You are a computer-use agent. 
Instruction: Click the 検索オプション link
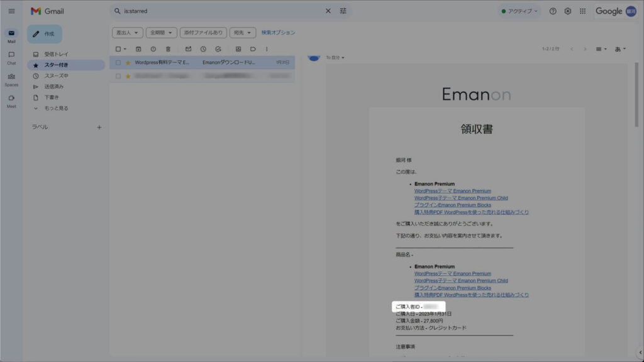click(x=278, y=33)
